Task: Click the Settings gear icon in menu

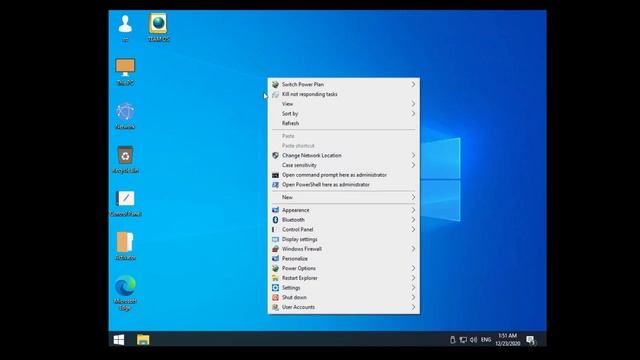Action: click(x=276, y=288)
